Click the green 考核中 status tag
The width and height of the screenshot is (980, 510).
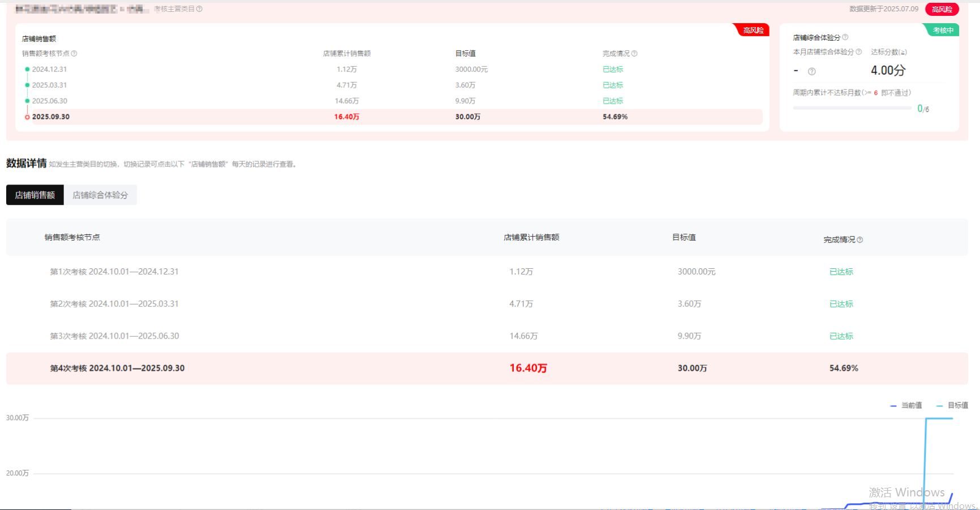[943, 31]
